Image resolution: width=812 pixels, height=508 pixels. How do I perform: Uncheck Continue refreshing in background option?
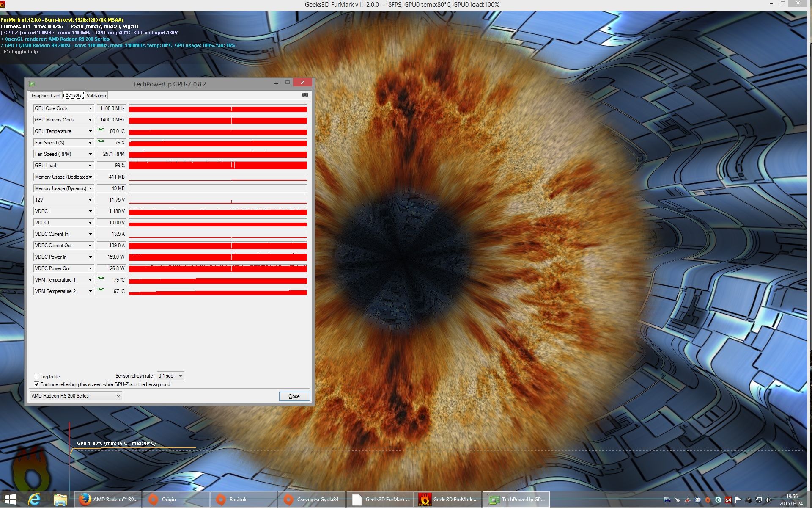pos(37,384)
